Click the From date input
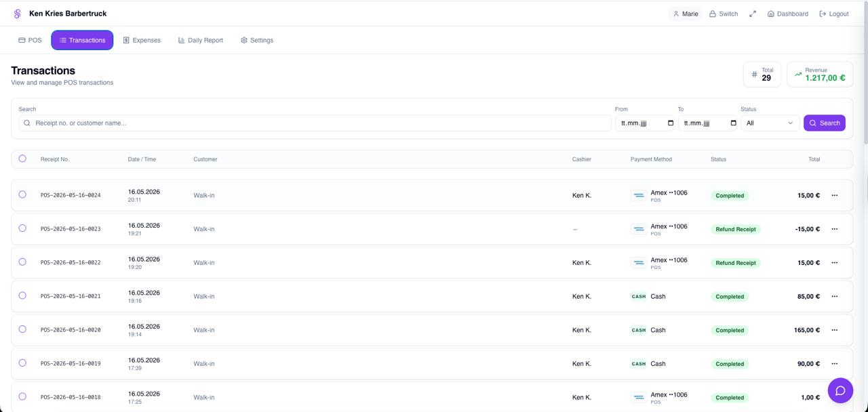Viewport: 868px width, 412px height. point(645,123)
